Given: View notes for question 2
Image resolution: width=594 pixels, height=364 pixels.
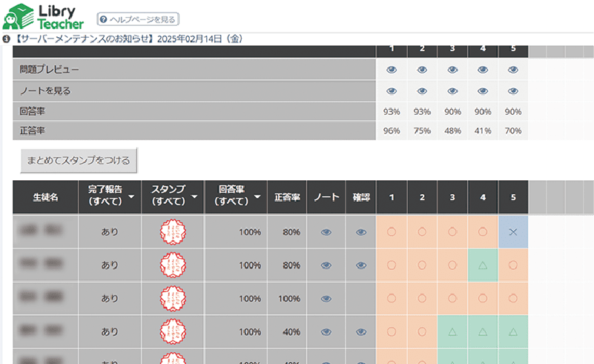Looking at the screenshot, I should [x=422, y=91].
